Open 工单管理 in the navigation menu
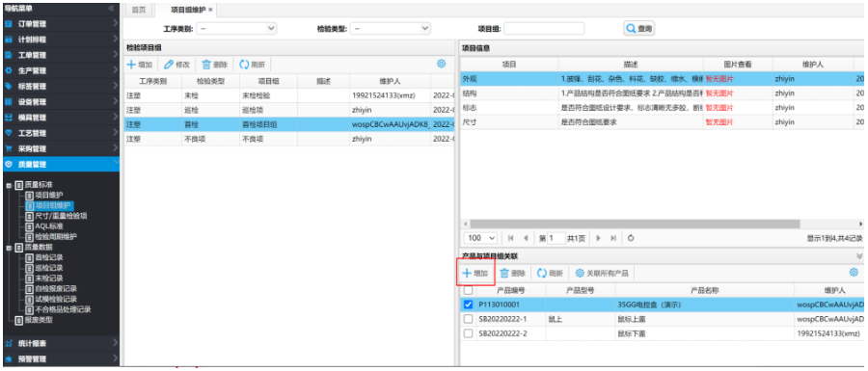 point(60,55)
